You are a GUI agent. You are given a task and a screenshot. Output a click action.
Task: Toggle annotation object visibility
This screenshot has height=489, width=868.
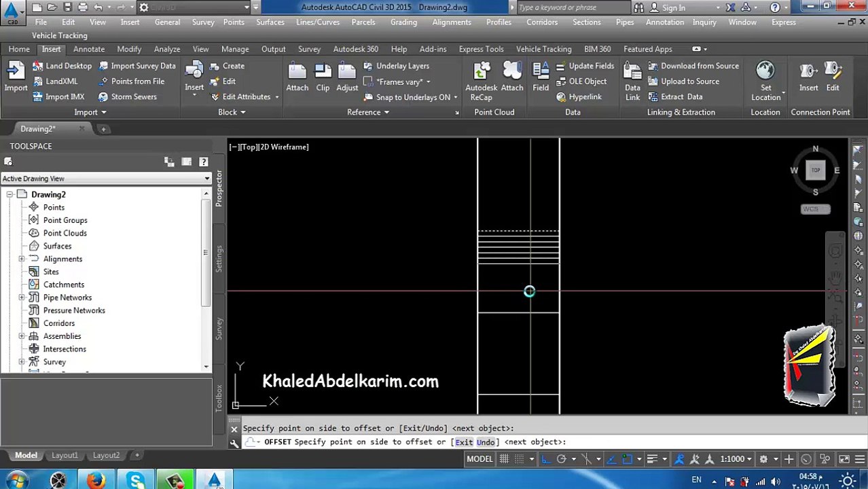pyautogui.click(x=679, y=459)
